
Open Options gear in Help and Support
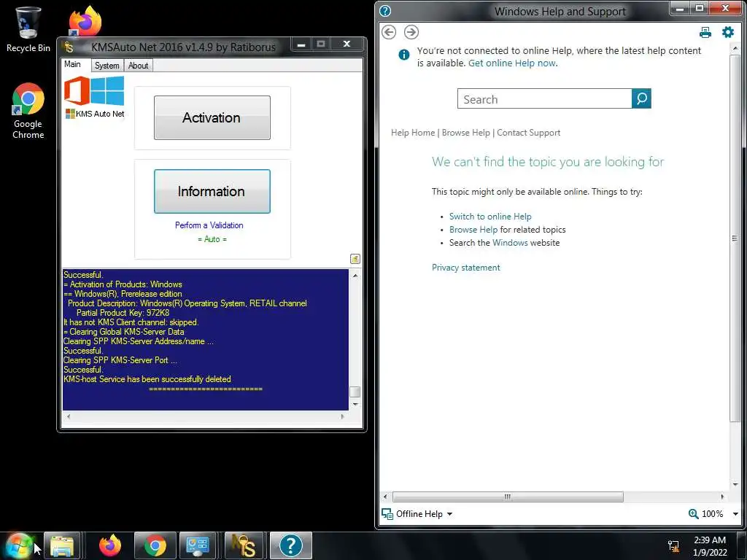[728, 32]
